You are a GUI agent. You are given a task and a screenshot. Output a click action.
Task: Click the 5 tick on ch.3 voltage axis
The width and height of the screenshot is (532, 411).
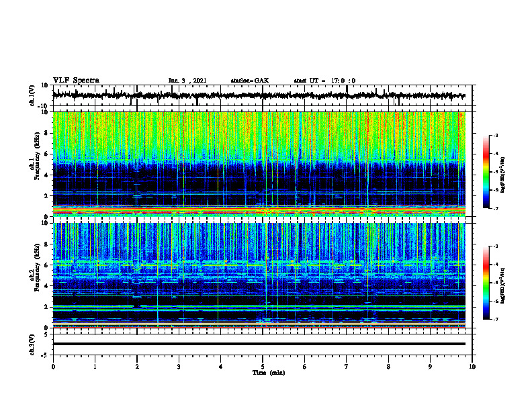point(46,334)
